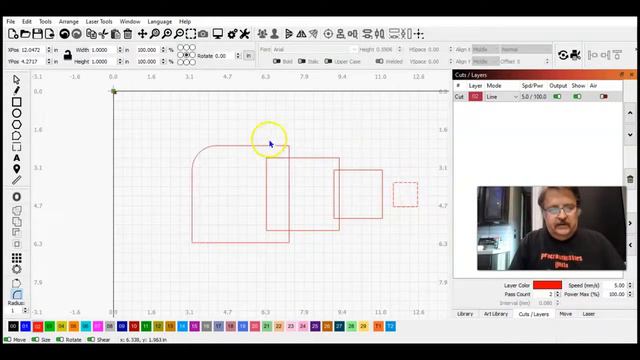This screenshot has height=360, width=640.
Task: Select the Position Laser marker pin tool
Action: (16, 169)
